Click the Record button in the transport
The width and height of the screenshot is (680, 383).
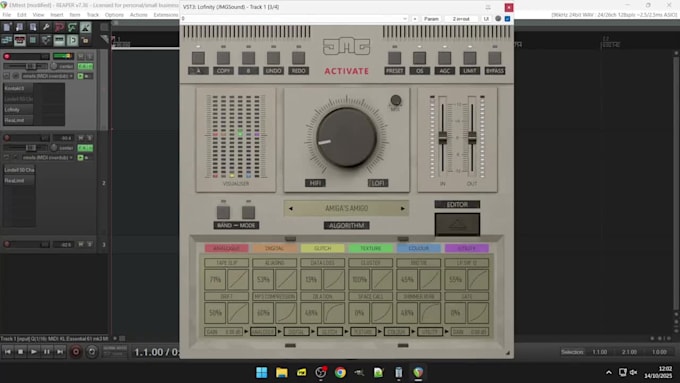[75, 352]
